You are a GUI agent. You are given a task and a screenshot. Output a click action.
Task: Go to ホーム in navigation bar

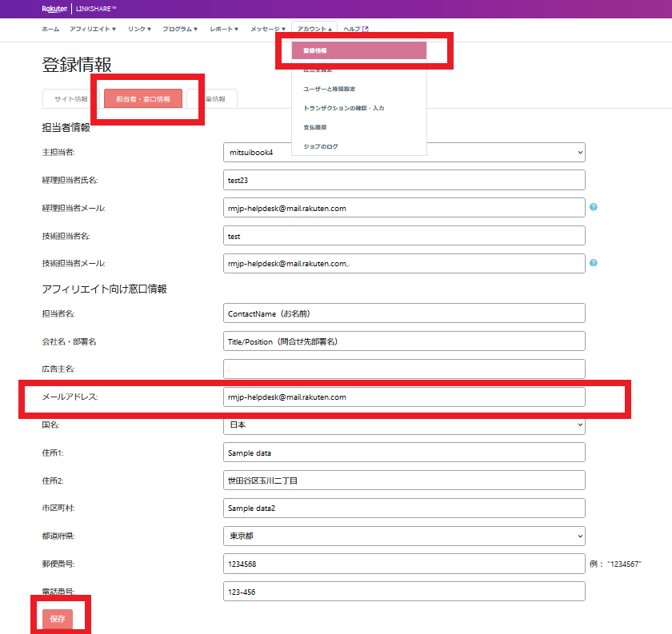click(x=50, y=29)
